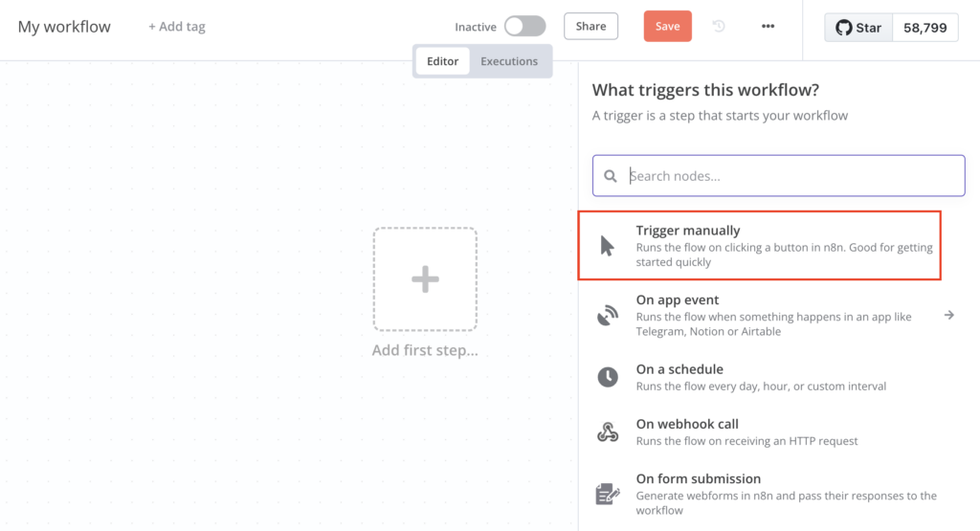Switch to the Executions tab
The width and height of the screenshot is (980, 531).
(x=509, y=61)
